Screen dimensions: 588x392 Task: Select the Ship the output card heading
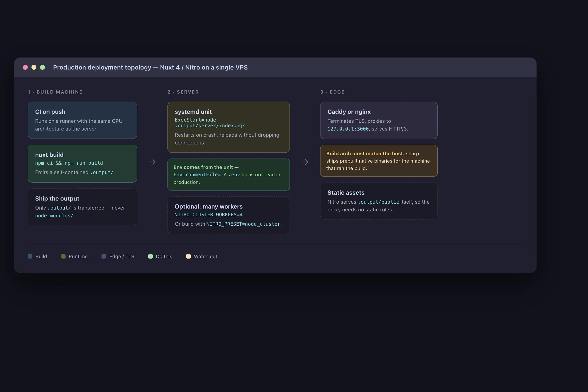point(57,198)
